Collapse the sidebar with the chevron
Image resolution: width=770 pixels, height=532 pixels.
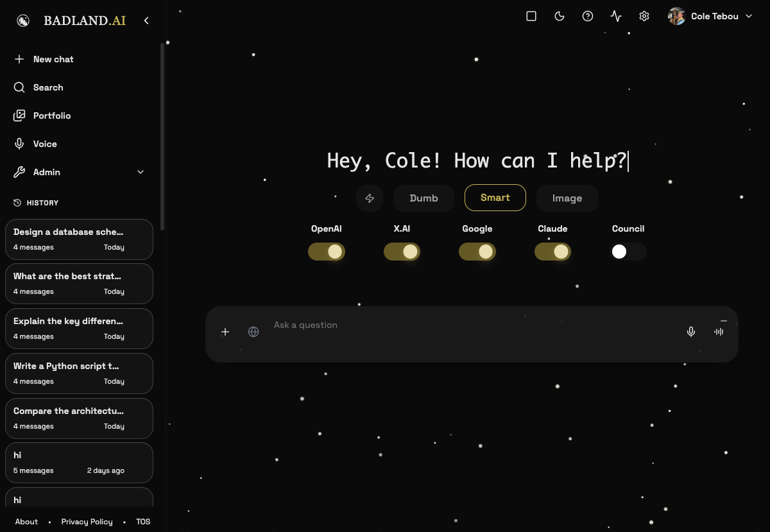point(146,20)
